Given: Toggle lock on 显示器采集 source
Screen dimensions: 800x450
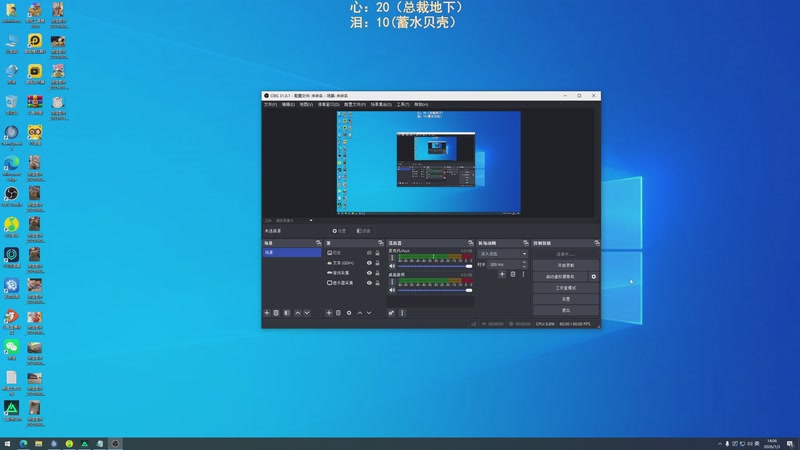Looking at the screenshot, I should [x=378, y=283].
